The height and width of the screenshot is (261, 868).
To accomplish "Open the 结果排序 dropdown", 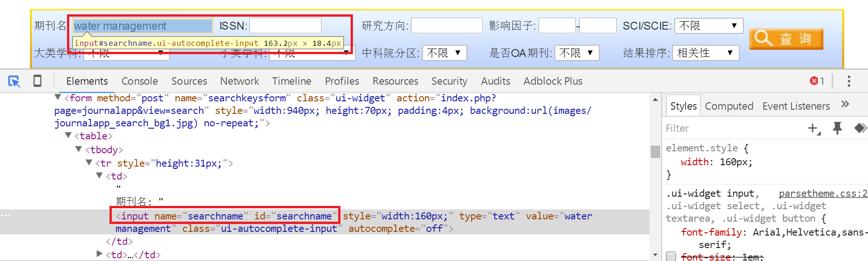I will (x=706, y=53).
